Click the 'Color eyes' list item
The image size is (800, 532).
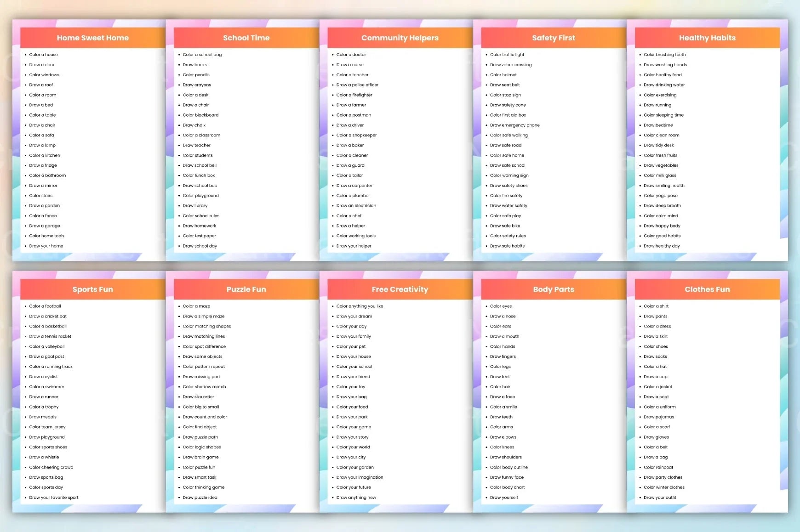(x=501, y=306)
